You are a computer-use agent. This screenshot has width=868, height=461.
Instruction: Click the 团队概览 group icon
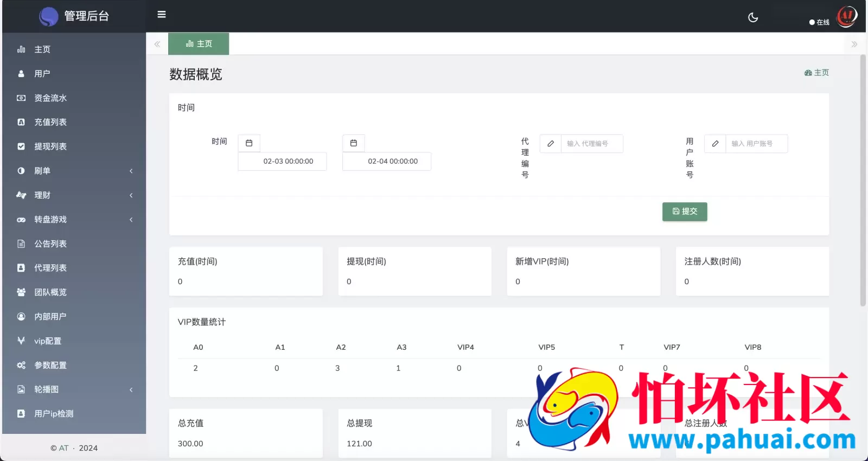coord(21,292)
